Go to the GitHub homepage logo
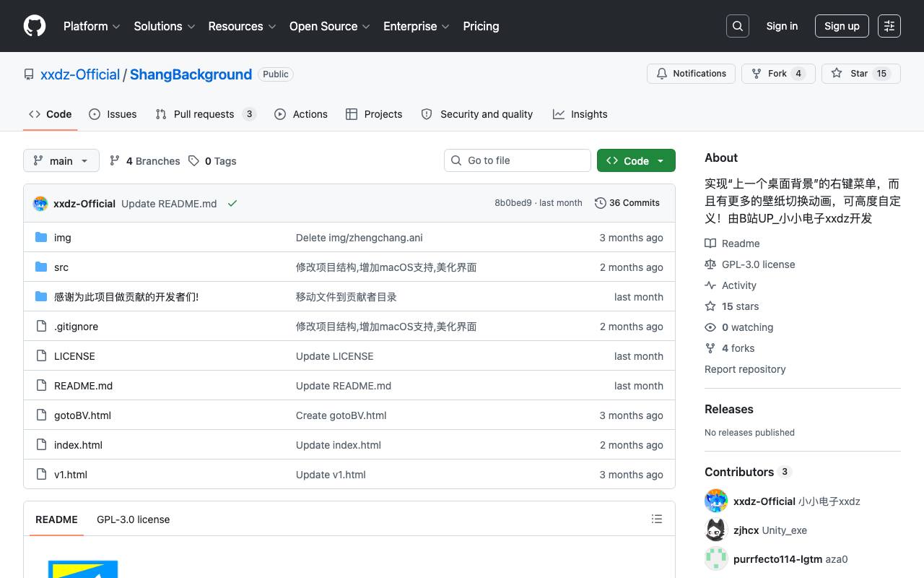This screenshot has height=578, width=924. [35, 26]
